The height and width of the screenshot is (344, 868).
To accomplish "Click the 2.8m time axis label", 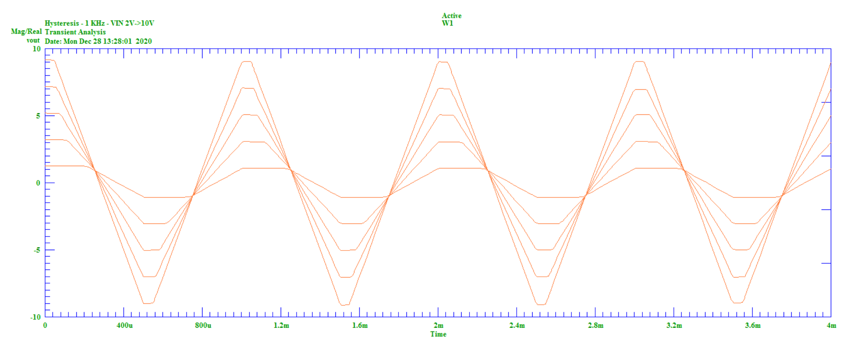I will click(596, 325).
